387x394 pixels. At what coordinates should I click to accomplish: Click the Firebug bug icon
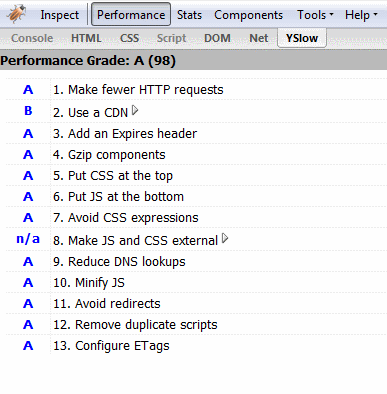(x=17, y=14)
